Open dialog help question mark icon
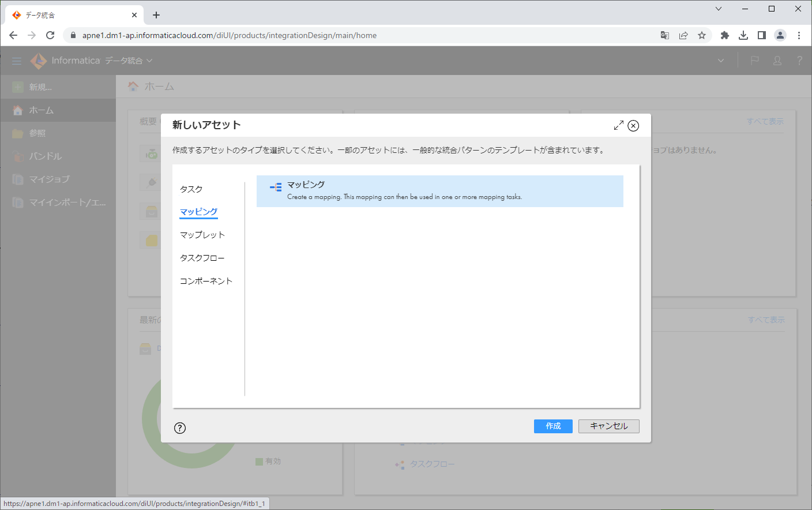812x510 pixels. [180, 428]
